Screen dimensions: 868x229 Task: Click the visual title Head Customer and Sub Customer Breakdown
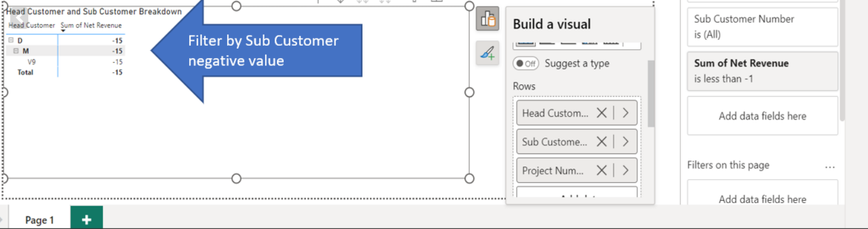94,11
